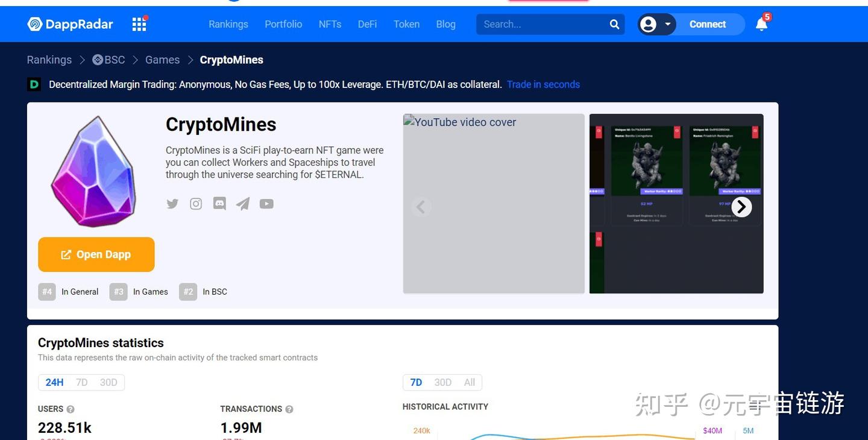This screenshot has height=440, width=868.
Task: Open CryptoMines Instagram icon
Action: [196, 204]
